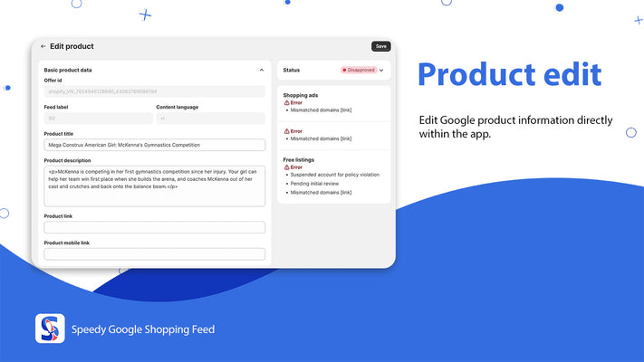Click inside the Product description text area
The height and width of the screenshot is (362, 644).
[x=154, y=185]
